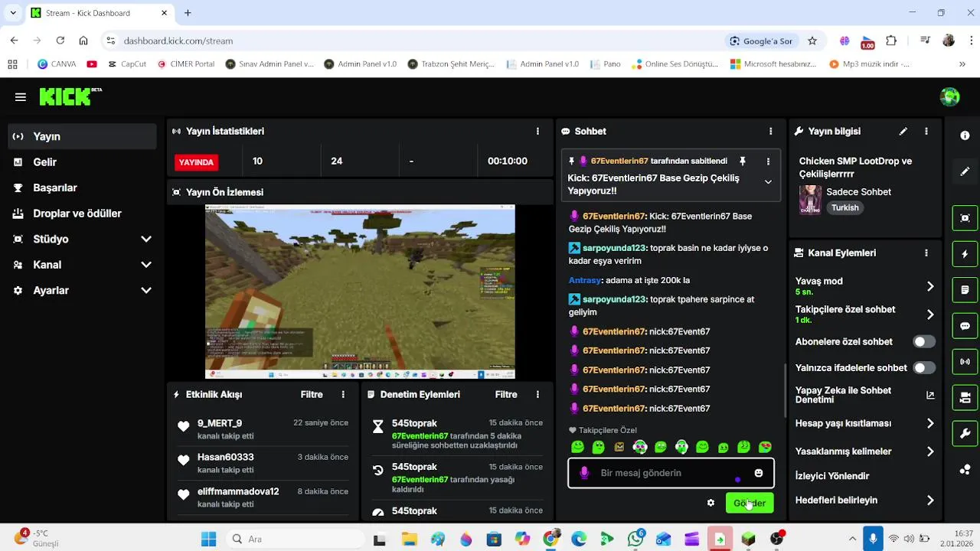
Task: Open Sohbet panel three-dot menu
Action: [771, 132]
